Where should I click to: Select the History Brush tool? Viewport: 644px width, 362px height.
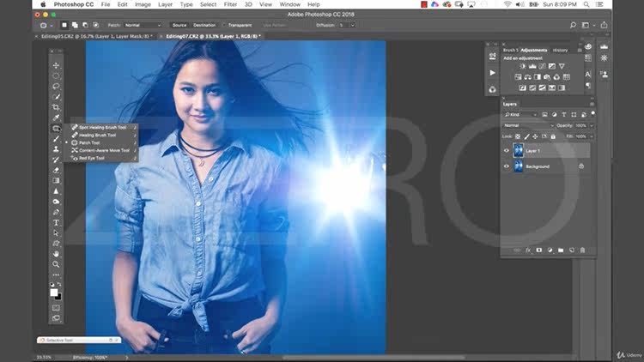[x=56, y=160]
